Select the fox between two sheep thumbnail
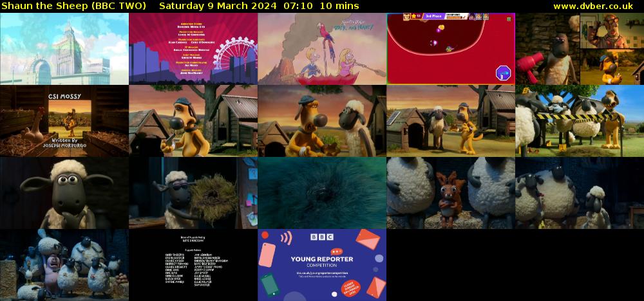644x301 pixels. [451, 193]
